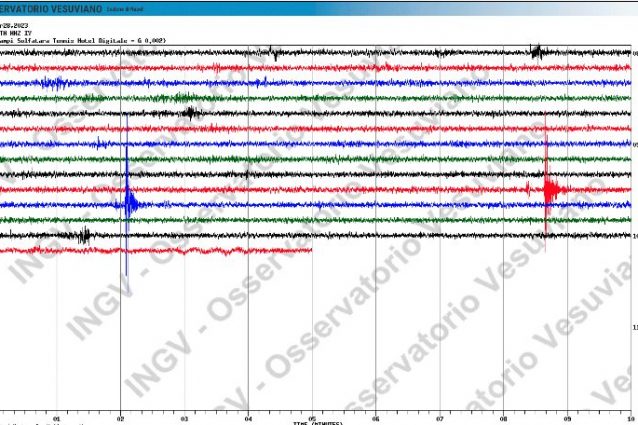Select the 03 minute label on axis
Screen dimensions: 638x425
point(184,418)
